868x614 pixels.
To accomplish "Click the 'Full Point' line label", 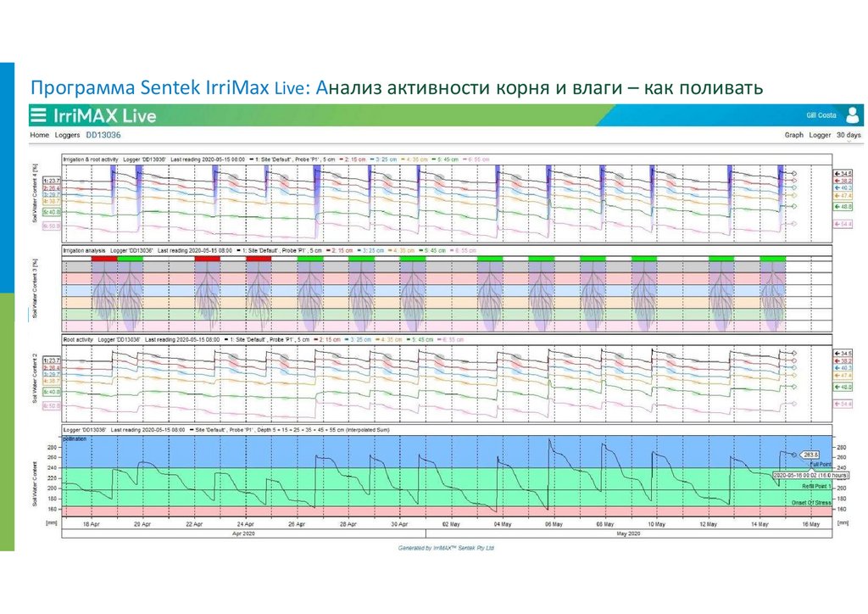I will pos(821,465).
